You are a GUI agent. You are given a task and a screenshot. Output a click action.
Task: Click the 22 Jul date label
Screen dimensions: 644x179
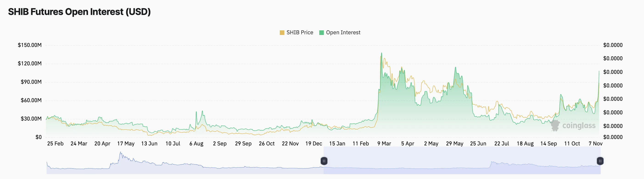point(502,144)
